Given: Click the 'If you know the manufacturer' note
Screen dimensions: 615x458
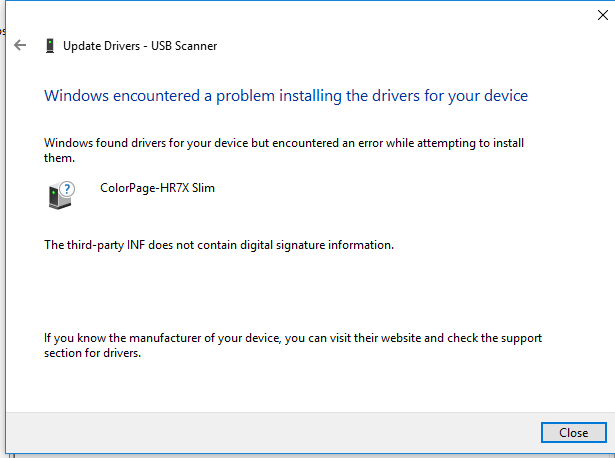Looking at the screenshot, I should tap(293, 345).
